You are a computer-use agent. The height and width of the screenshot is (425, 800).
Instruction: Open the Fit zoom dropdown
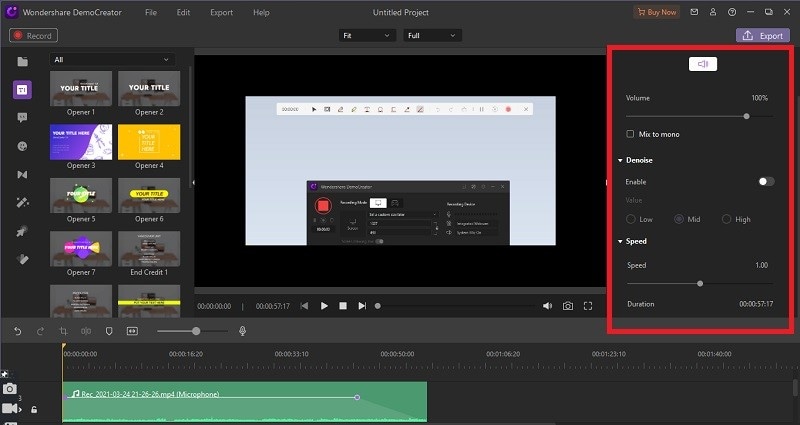[367, 36]
